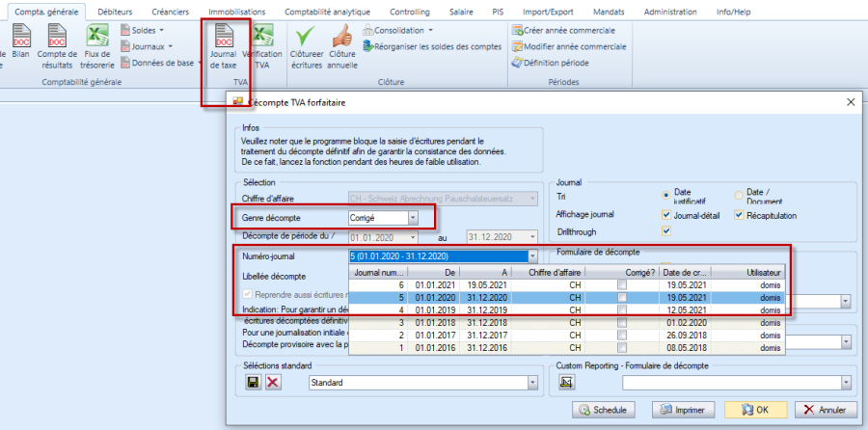Open the Mandats tab
The width and height of the screenshot is (868, 430).
pos(609,12)
